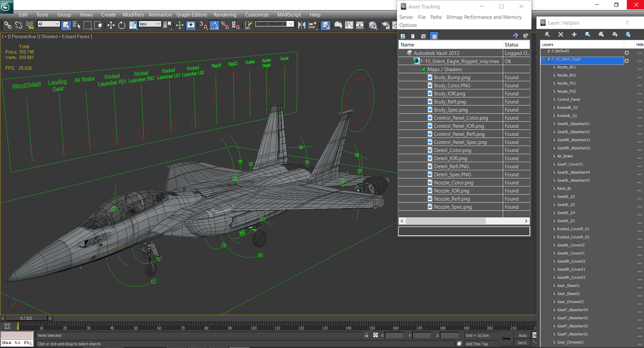Sort Asset Tracking by Name column
Viewport: 644px width, 348px height.
450,45
